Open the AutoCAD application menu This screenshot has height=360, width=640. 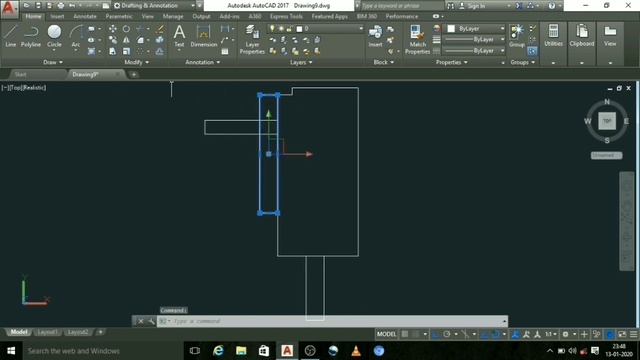(9, 8)
